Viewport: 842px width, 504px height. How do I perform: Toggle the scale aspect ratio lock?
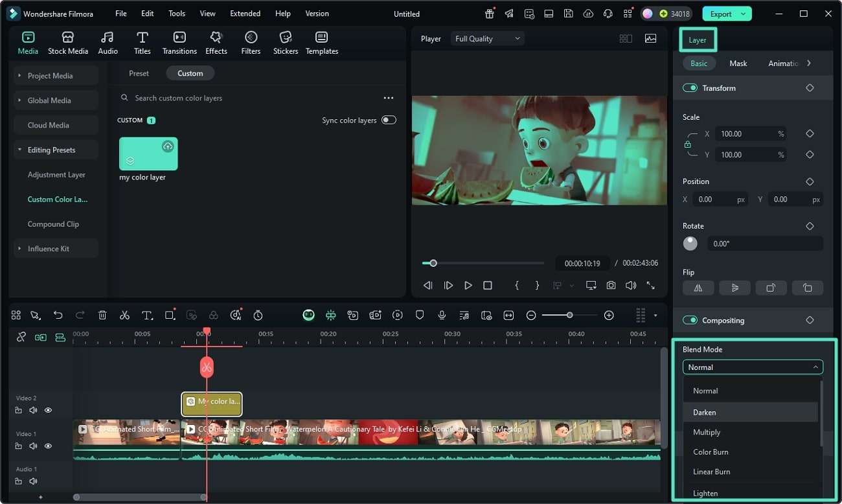click(x=688, y=144)
